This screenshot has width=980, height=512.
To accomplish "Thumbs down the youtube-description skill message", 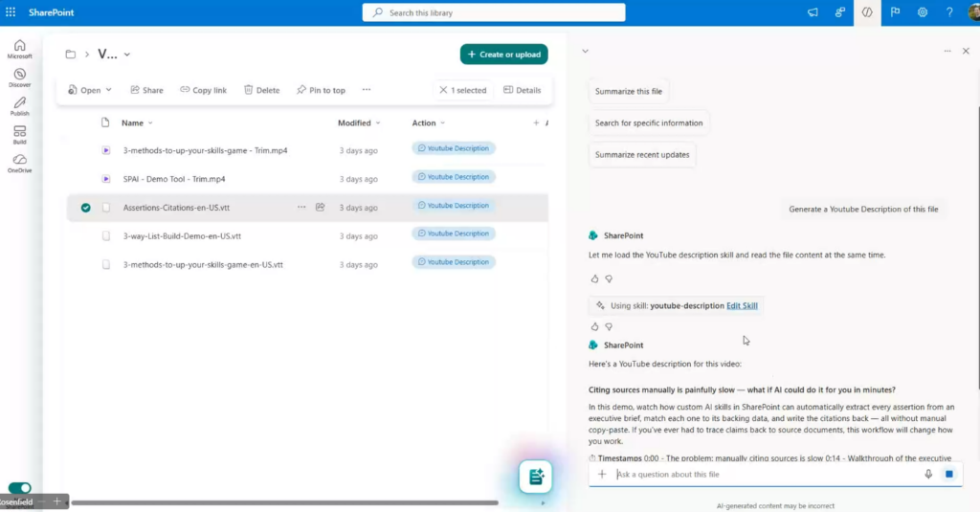I will 609,326.
